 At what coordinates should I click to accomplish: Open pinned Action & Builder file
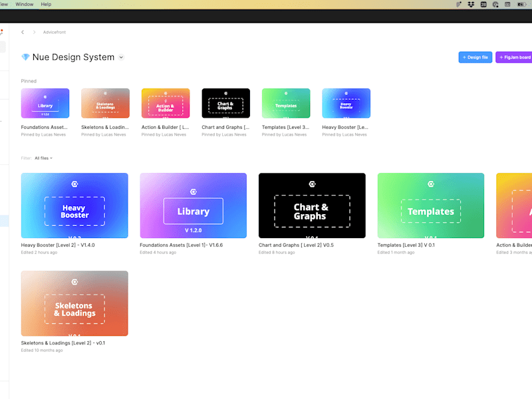(166, 103)
